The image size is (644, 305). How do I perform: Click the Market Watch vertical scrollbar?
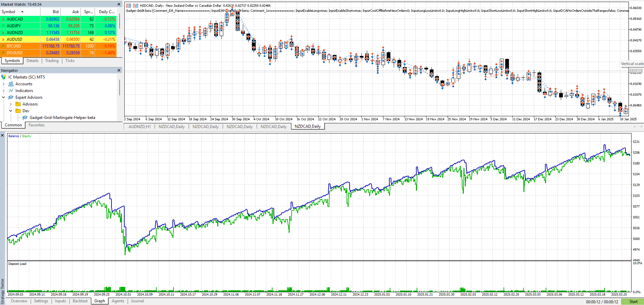(120, 21)
